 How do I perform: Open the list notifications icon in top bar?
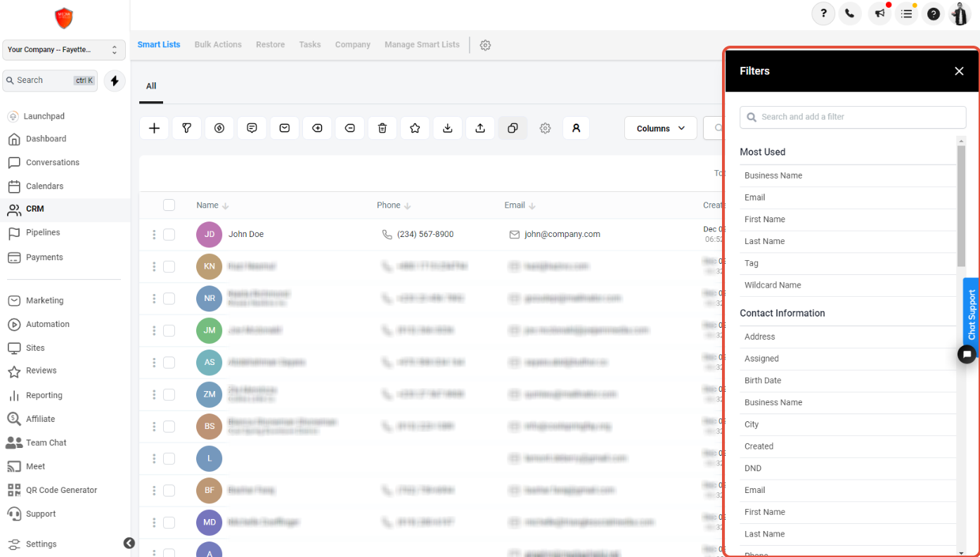(906, 13)
